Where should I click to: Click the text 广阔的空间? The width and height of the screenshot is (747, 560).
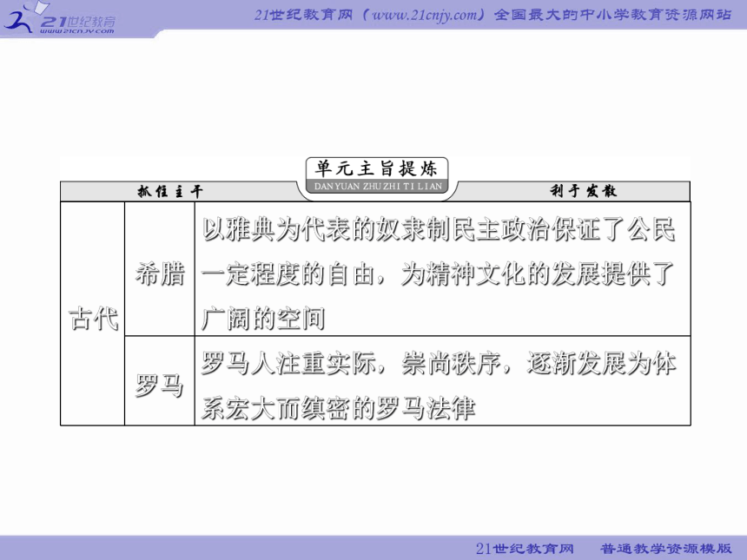coord(263,319)
